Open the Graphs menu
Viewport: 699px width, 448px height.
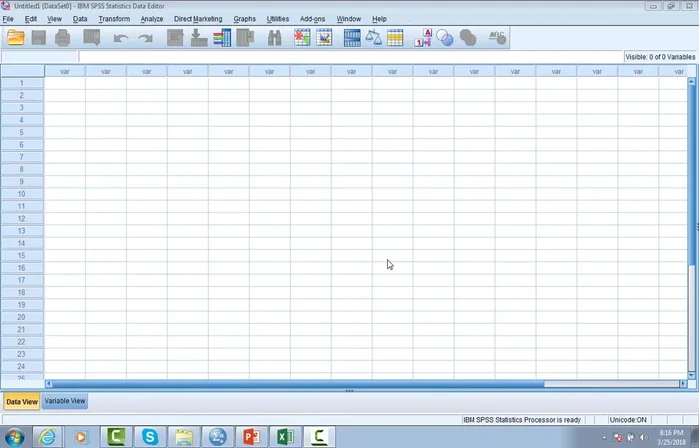pos(245,19)
